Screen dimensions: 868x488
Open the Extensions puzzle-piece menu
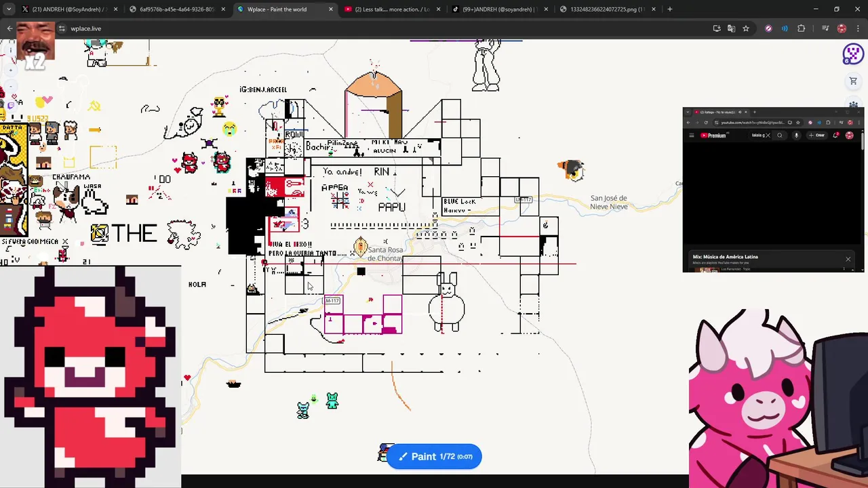click(x=802, y=28)
